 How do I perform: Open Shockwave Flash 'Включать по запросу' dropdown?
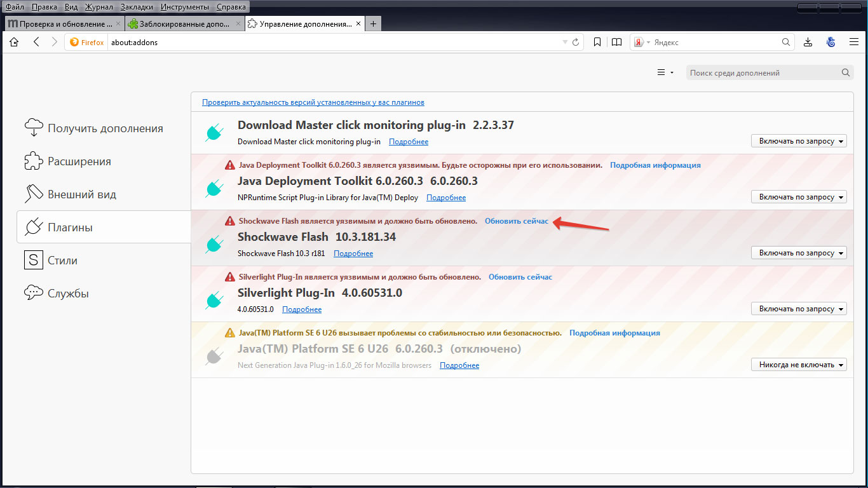point(799,253)
